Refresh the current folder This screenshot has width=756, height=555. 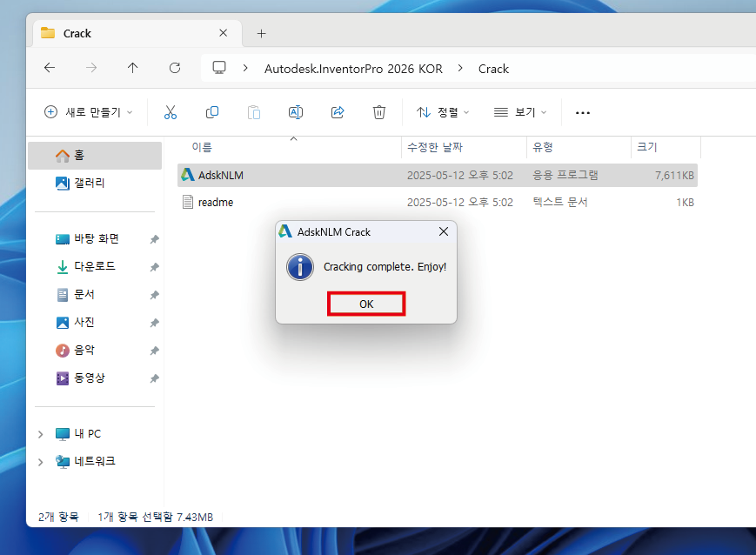(175, 68)
